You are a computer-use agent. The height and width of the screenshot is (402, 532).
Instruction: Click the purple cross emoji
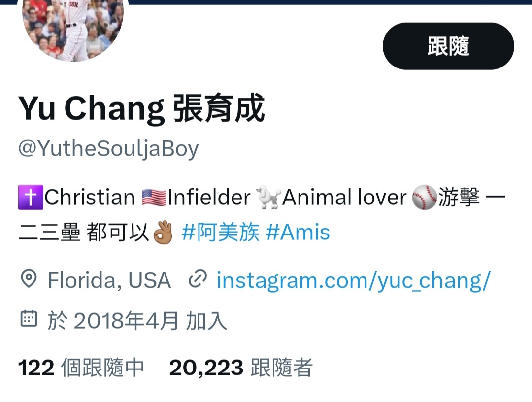pyautogui.click(x=31, y=197)
